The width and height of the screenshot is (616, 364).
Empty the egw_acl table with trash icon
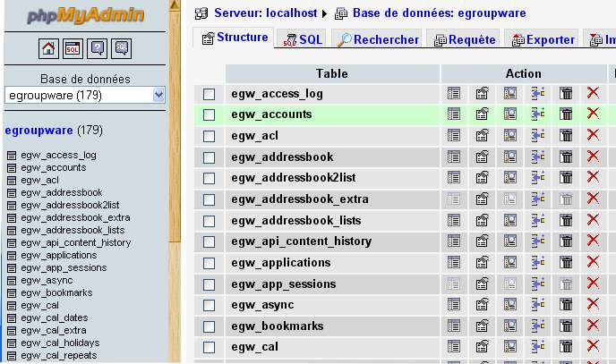click(566, 136)
